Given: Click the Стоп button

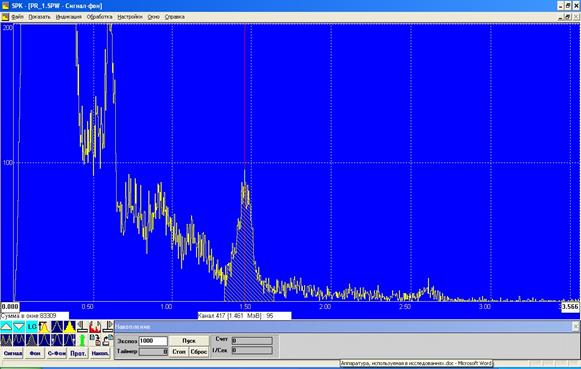Looking at the screenshot, I should point(179,352).
